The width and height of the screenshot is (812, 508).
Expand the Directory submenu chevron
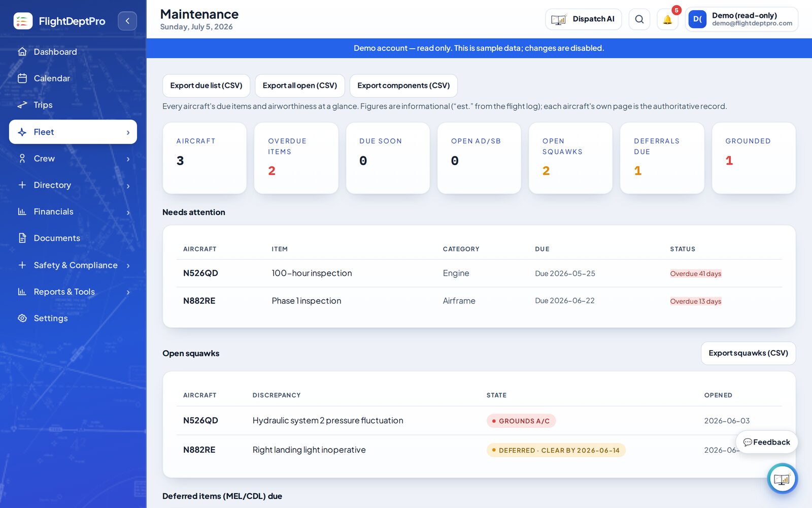point(128,186)
